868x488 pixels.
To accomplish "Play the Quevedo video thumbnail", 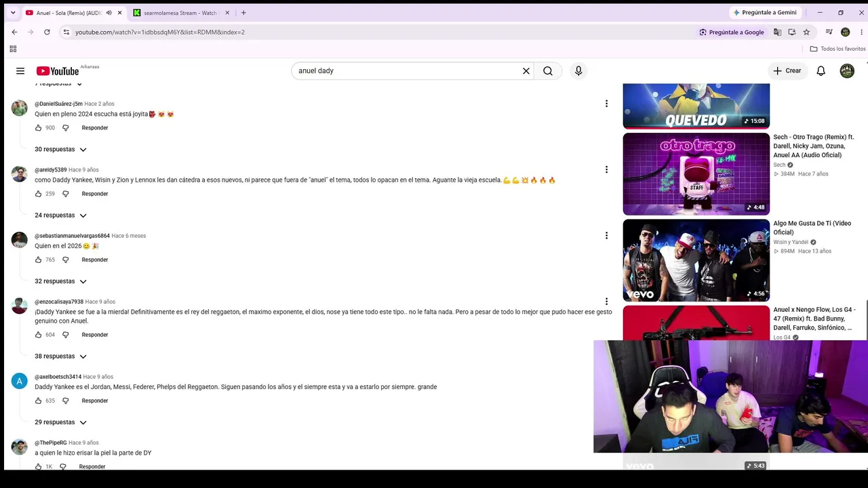I will pyautogui.click(x=696, y=106).
